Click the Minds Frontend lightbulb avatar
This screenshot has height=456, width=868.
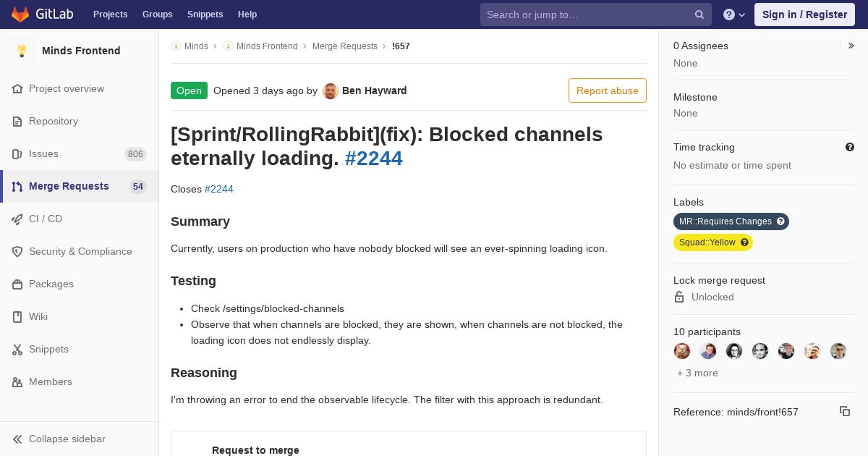(22, 51)
